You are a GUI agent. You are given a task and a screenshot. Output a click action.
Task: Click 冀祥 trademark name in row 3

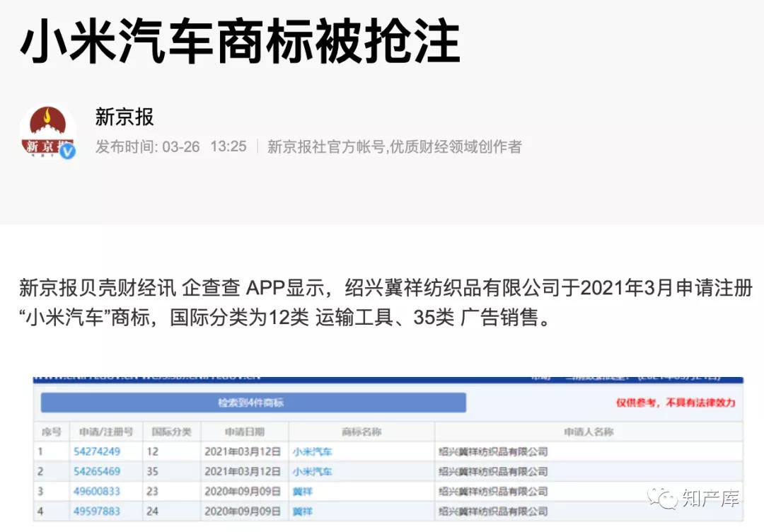tap(303, 491)
